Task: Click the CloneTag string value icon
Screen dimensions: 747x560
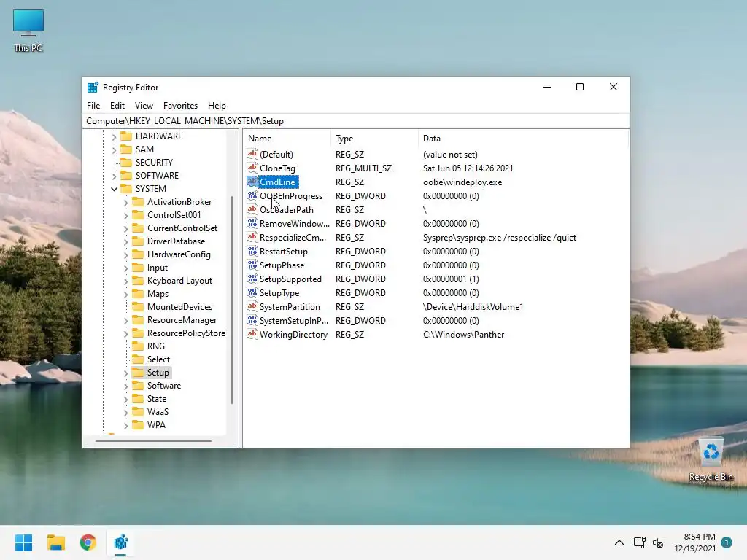Action: pos(252,168)
